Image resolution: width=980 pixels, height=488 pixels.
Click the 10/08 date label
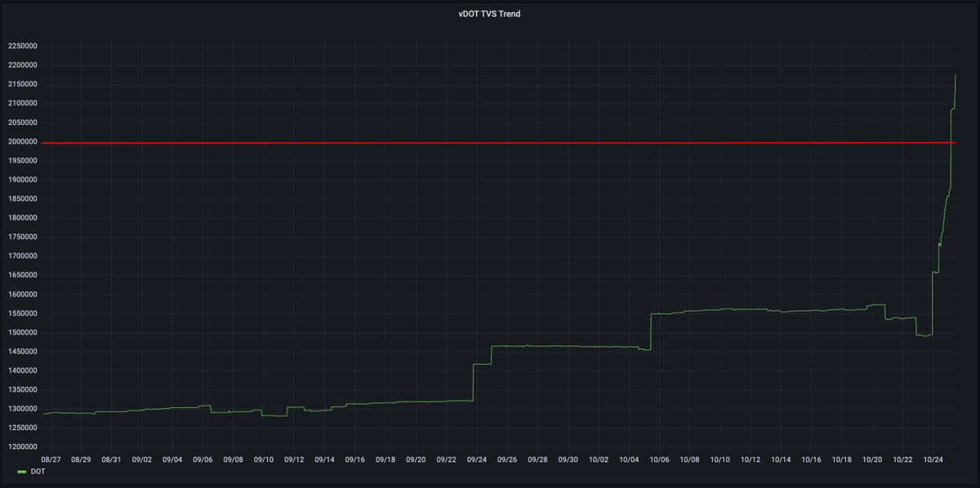coord(690,459)
